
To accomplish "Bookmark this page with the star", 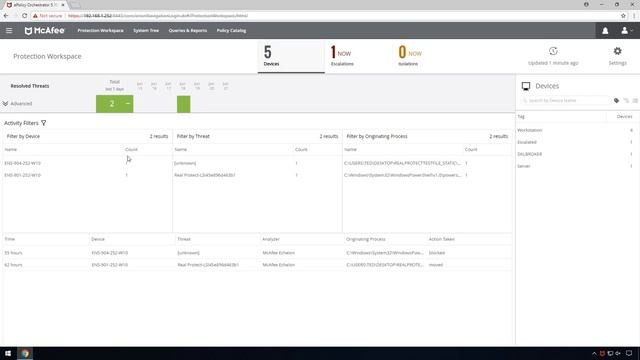I will [x=623, y=16].
